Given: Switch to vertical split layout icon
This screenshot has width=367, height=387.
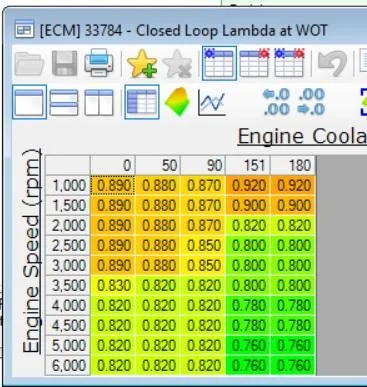Looking at the screenshot, I should tap(99, 102).
